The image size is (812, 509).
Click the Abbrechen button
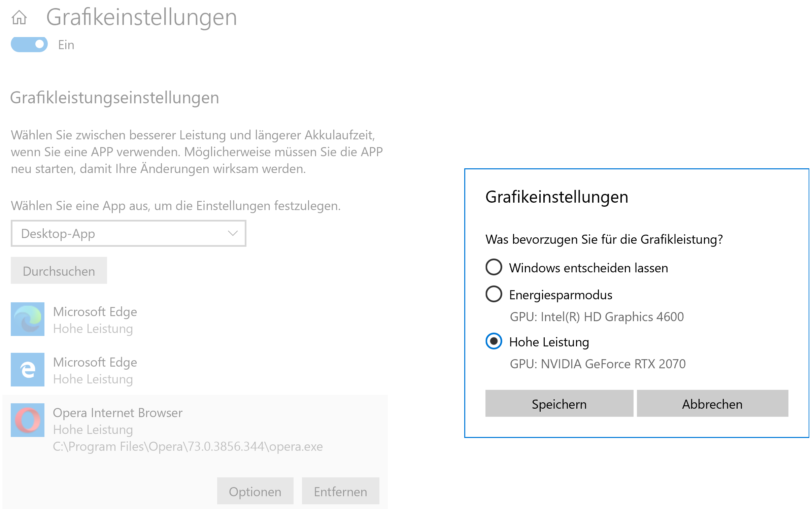712,404
